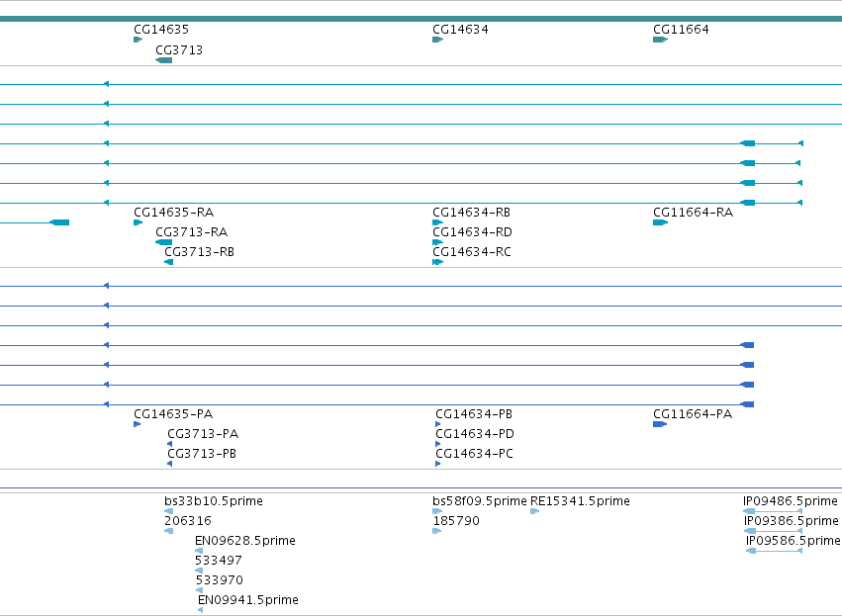The width and height of the screenshot is (842, 616).
Task: Click the CG3713-RB label text
Action: click(x=199, y=252)
